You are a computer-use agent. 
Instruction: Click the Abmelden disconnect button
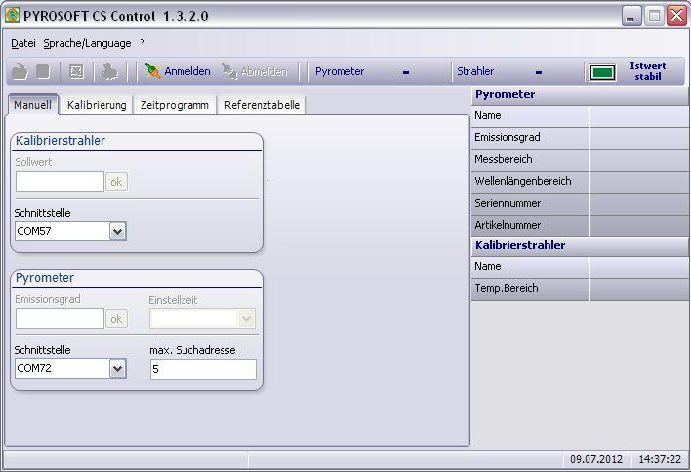254,72
